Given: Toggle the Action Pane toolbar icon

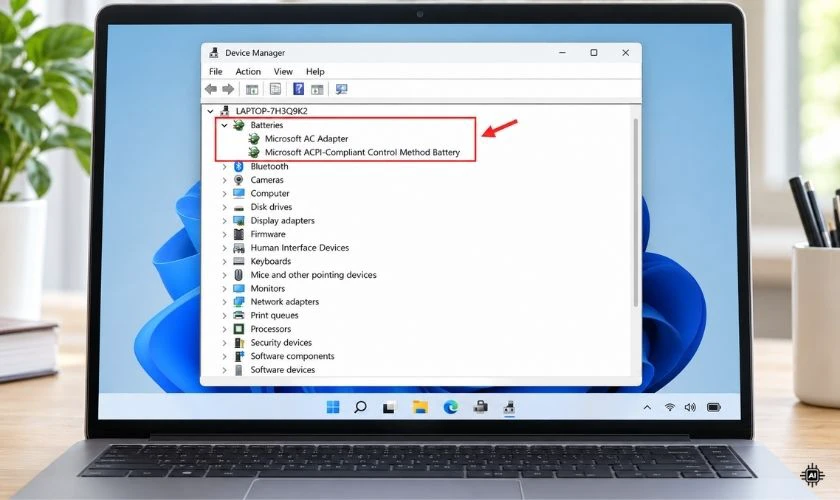Looking at the screenshot, I should tap(317, 89).
